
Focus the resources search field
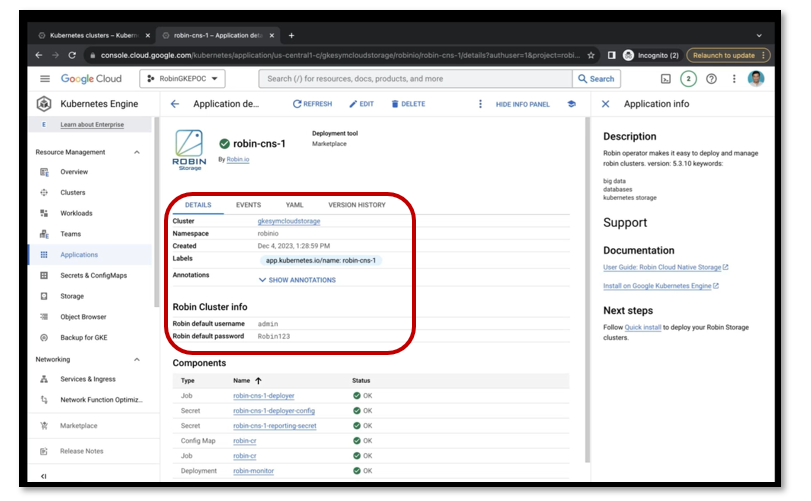[415, 79]
